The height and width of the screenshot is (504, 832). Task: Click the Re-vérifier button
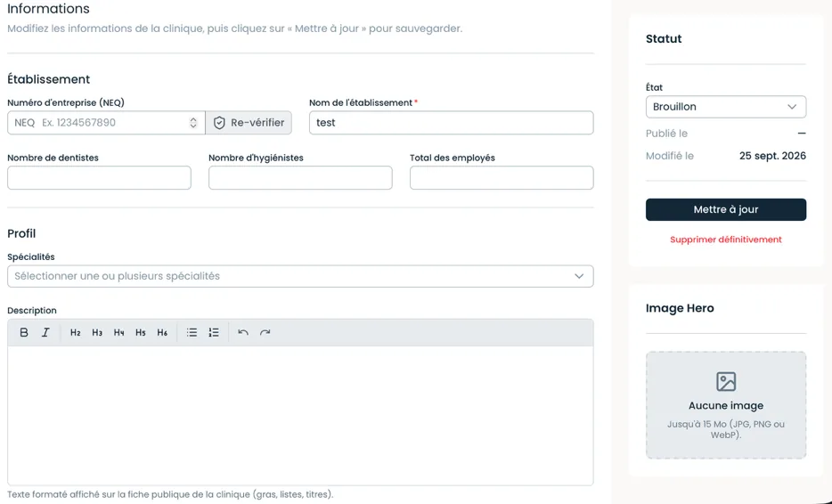coord(249,123)
